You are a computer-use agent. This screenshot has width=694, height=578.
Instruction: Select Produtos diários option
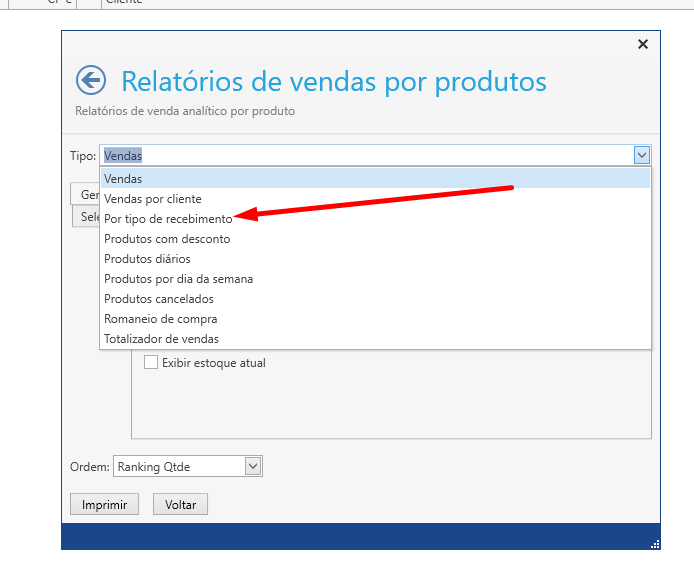(x=147, y=259)
